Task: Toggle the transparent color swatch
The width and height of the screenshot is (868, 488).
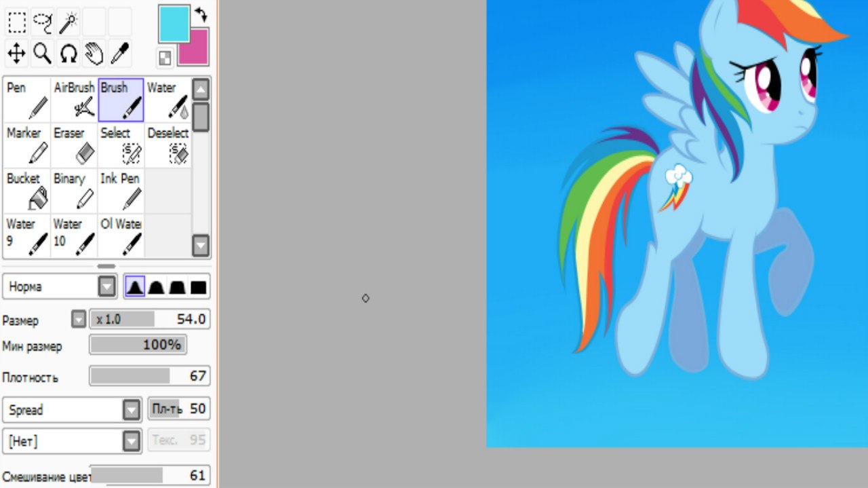Action: pos(165,58)
